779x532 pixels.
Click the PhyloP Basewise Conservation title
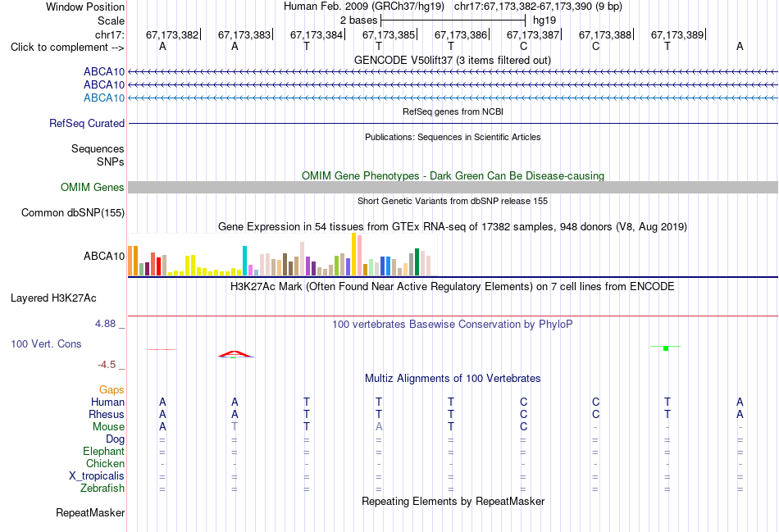pyautogui.click(x=452, y=325)
